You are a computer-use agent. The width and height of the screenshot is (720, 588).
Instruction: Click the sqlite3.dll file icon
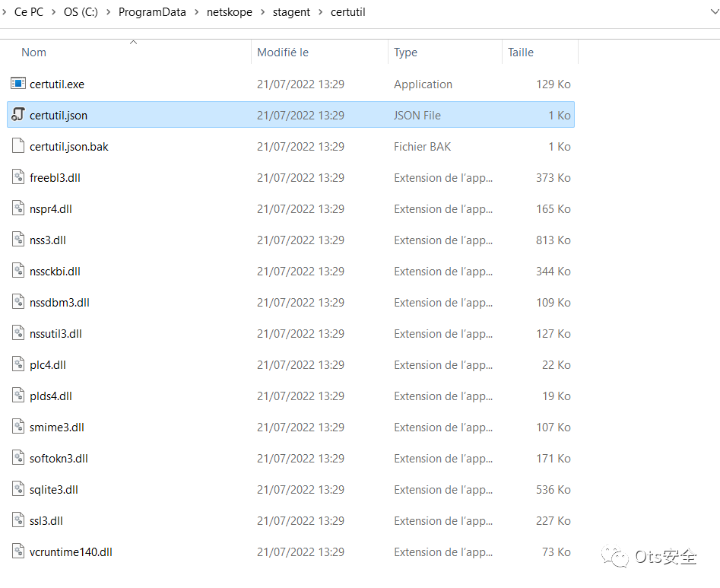point(18,489)
